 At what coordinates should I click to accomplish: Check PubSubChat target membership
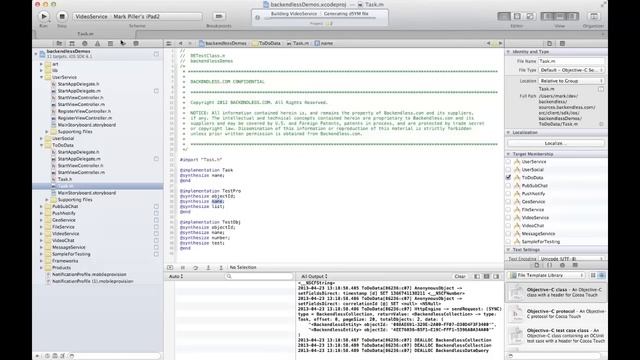[508, 186]
